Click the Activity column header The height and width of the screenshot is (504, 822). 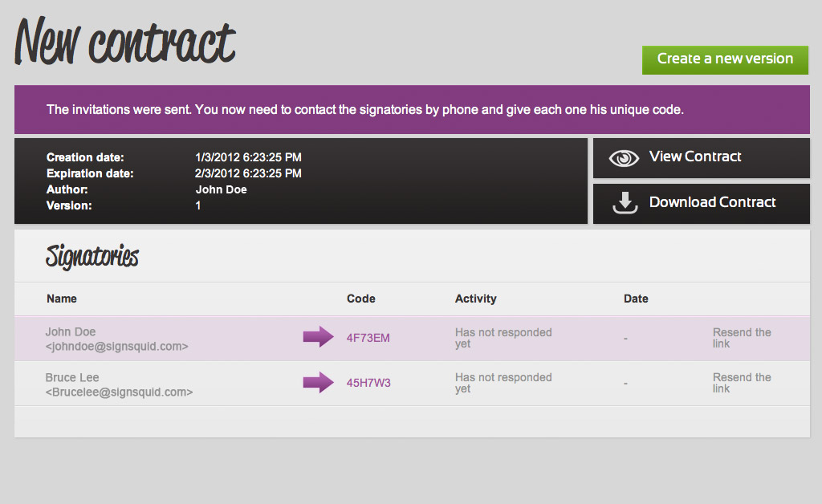pos(475,299)
